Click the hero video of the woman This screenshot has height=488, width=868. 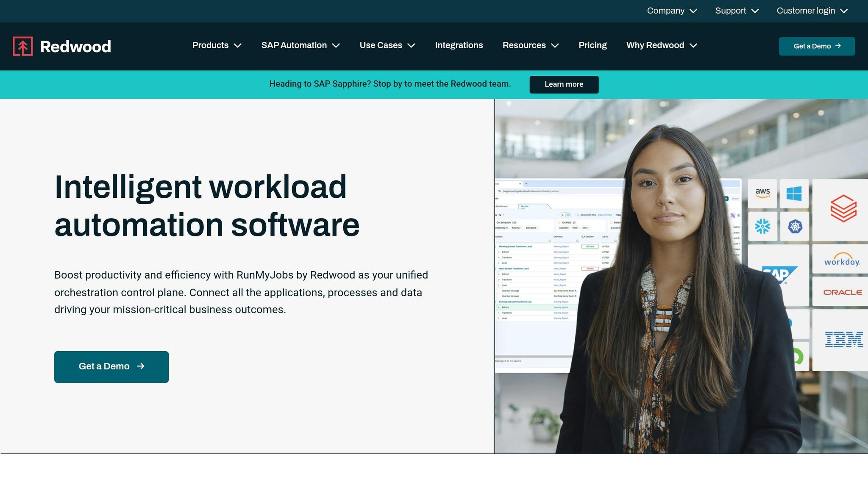click(x=681, y=276)
